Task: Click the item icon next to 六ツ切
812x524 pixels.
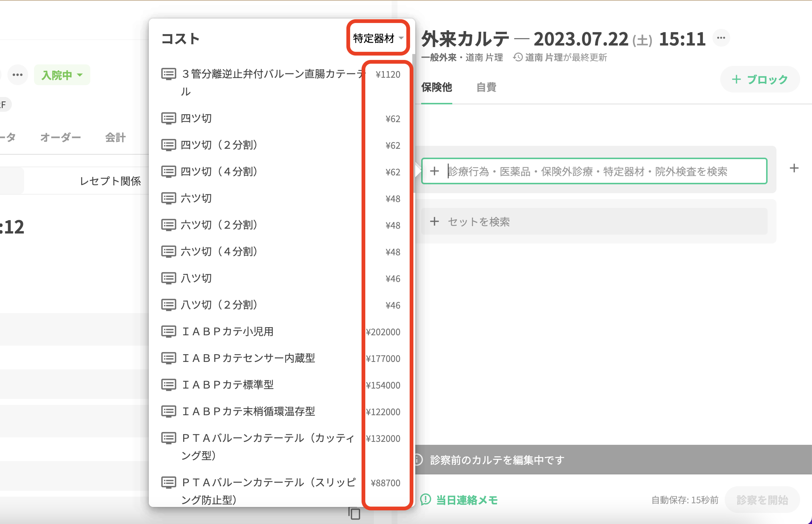Action: [168, 198]
